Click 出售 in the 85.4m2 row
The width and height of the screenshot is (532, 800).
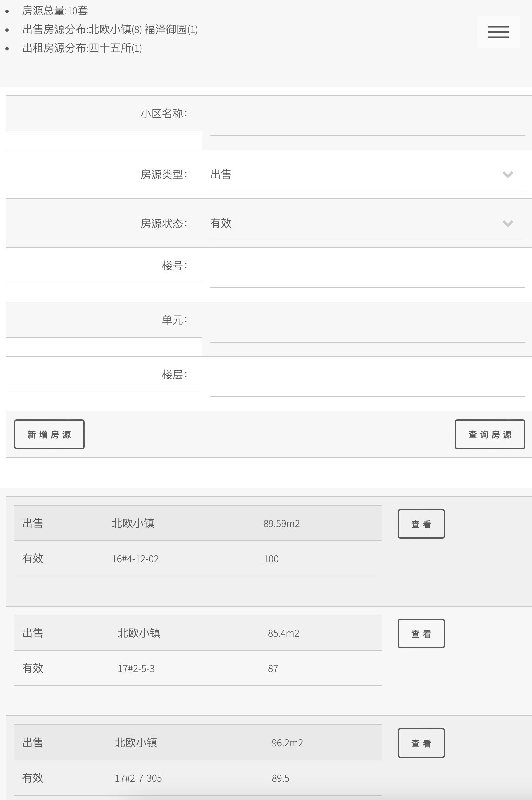click(x=32, y=633)
